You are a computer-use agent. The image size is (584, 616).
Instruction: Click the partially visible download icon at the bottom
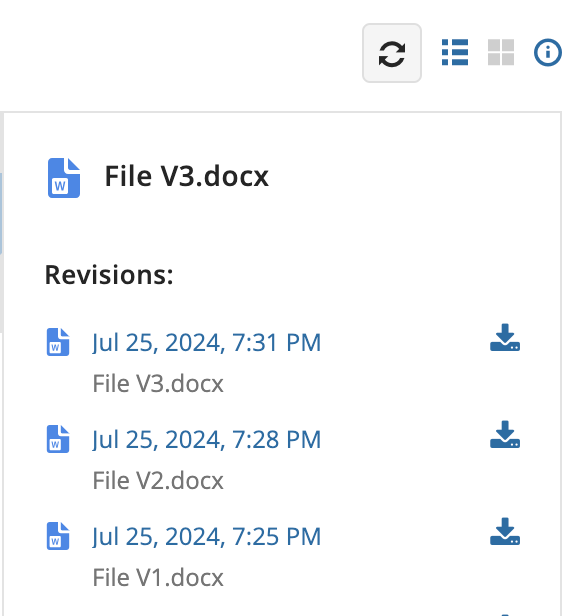505,614
